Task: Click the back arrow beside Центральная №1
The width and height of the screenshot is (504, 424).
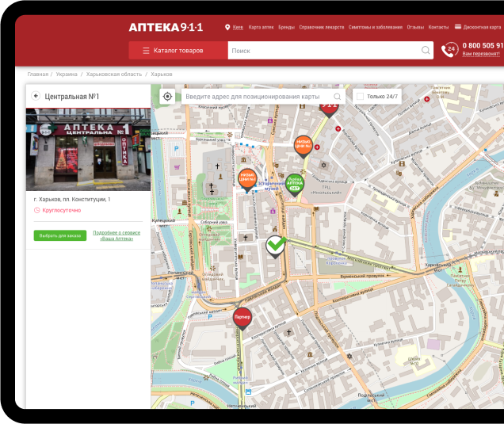Action: (x=36, y=96)
